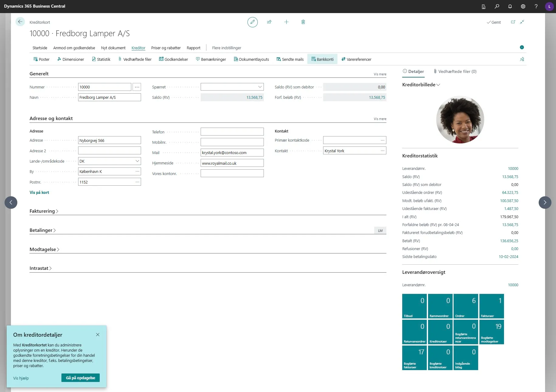556x392 pixels.
Task: Click the plus icon to create new
Action: (286, 22)
